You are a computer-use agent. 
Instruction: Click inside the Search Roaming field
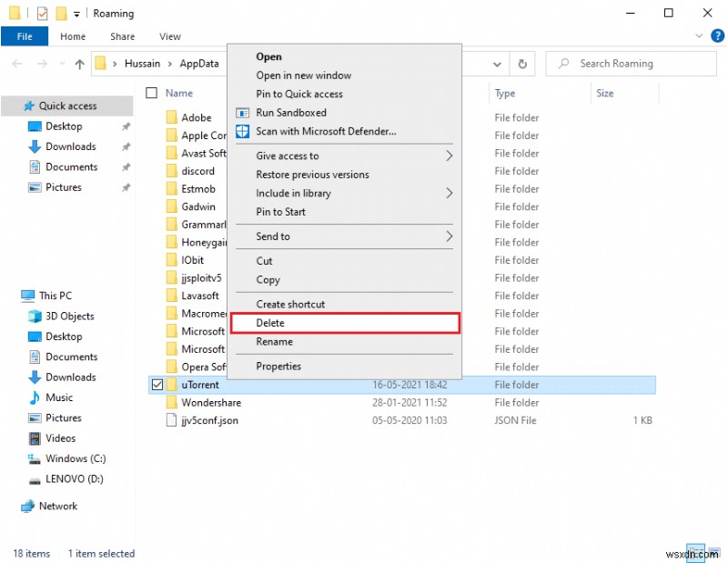point(628,64)
